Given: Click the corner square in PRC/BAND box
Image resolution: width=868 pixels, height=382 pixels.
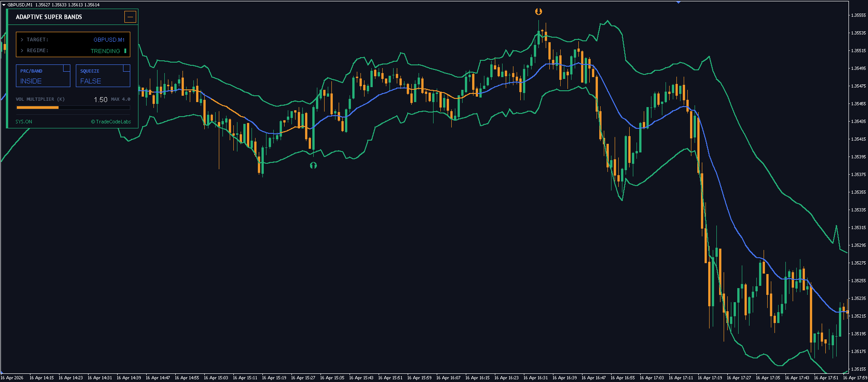Looking at the screenshot, I should coord(66,68).
